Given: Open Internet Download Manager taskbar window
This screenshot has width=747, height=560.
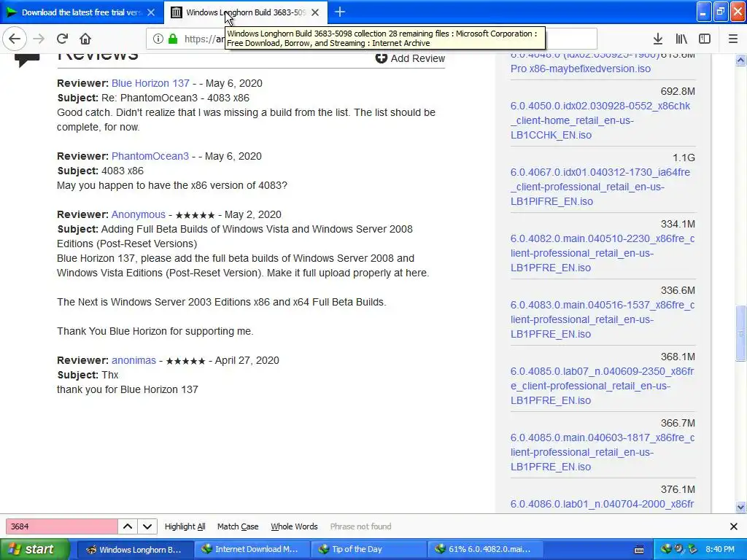Looking at the screenshot, I should [252, 550].
